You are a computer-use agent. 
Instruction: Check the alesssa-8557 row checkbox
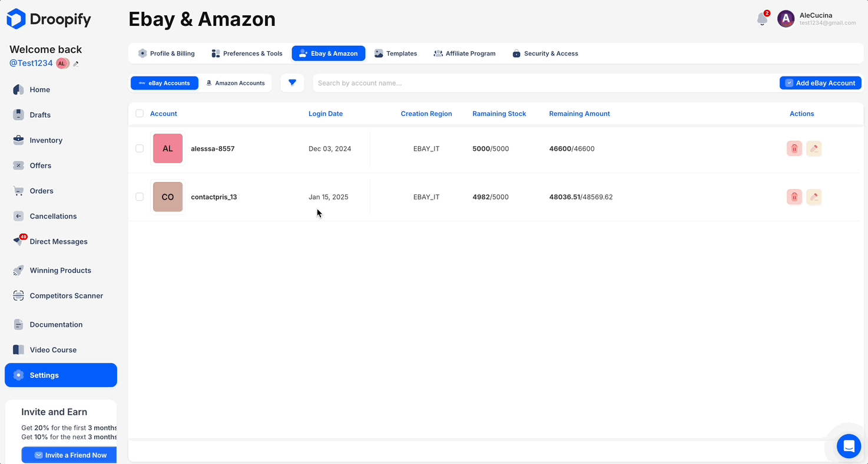pos(140,148)
